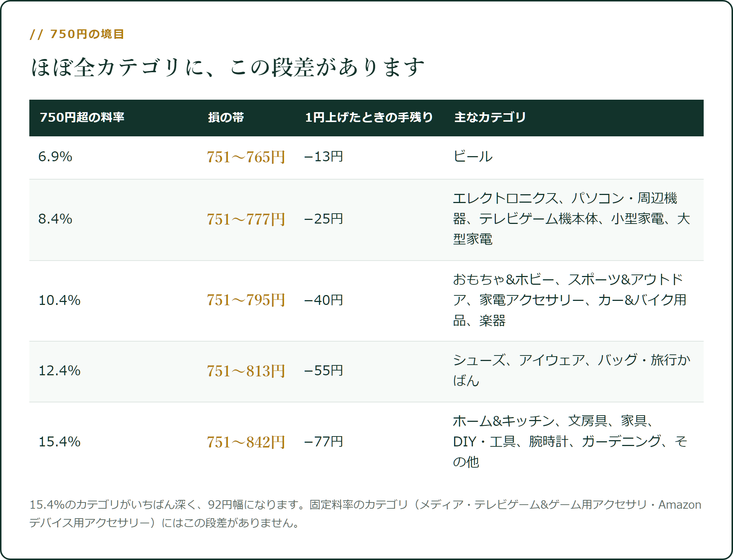This screenshot has height=560, width=733.
Task: Click the '751〜842円' loss band value
Action: [x=246, y=442]
